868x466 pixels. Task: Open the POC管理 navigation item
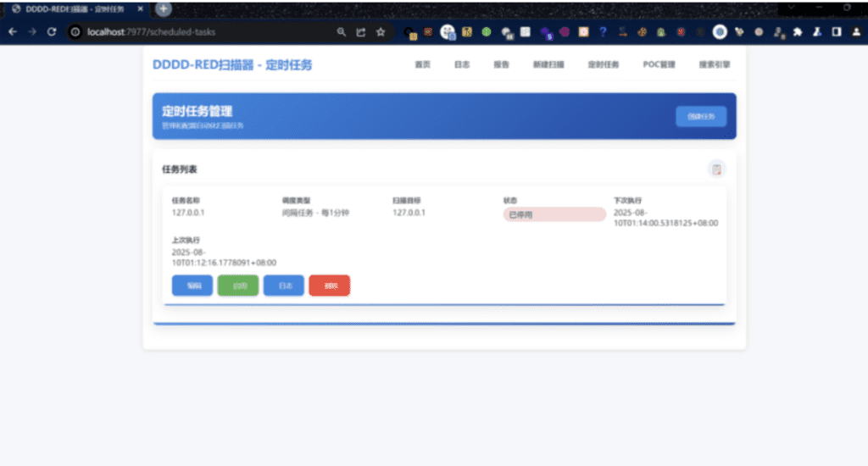[659, 64]
